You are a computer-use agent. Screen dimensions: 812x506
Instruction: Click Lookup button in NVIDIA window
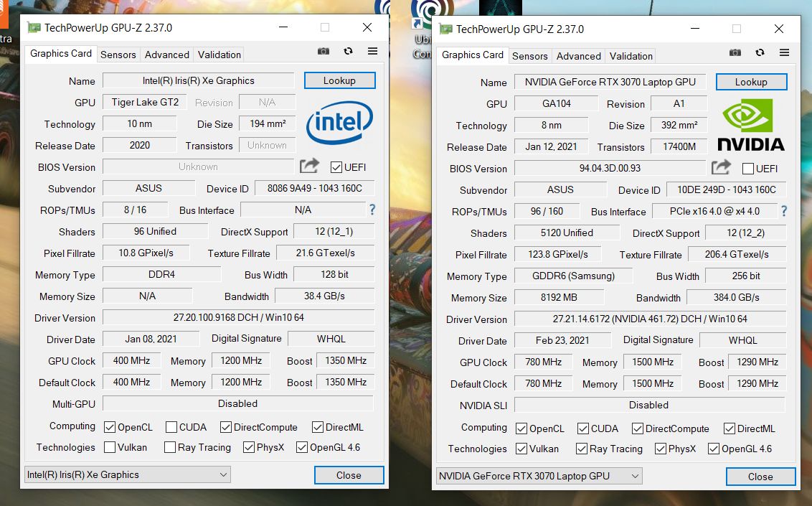click(x=752, y=82)
